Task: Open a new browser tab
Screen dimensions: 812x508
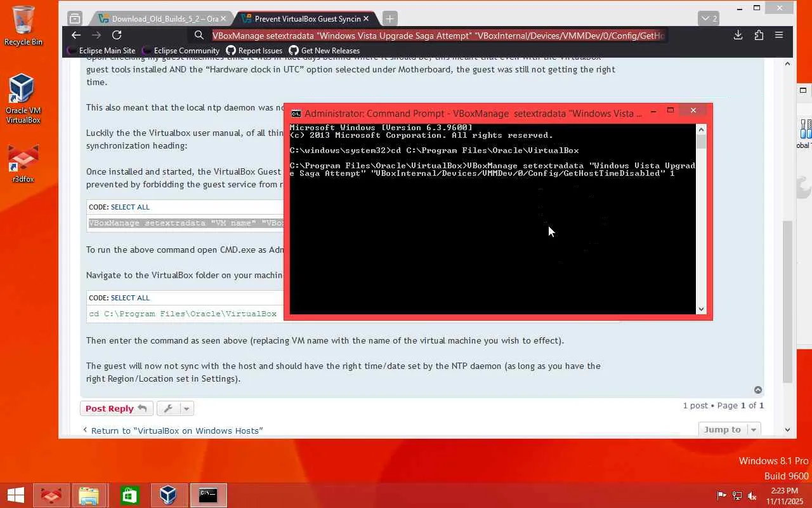Action: [390, 19]
